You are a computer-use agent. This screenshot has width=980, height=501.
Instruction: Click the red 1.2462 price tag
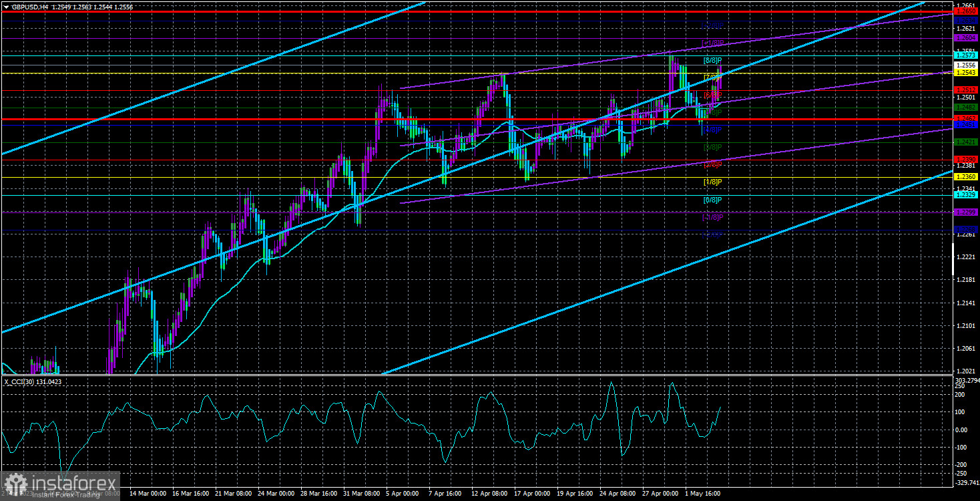pos(966,118)
